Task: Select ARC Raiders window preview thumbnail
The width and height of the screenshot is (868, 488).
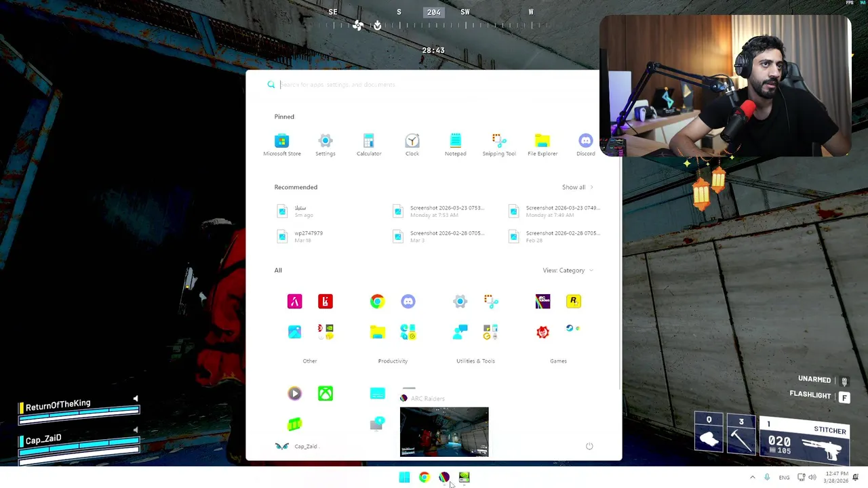Action: point(444,432)
